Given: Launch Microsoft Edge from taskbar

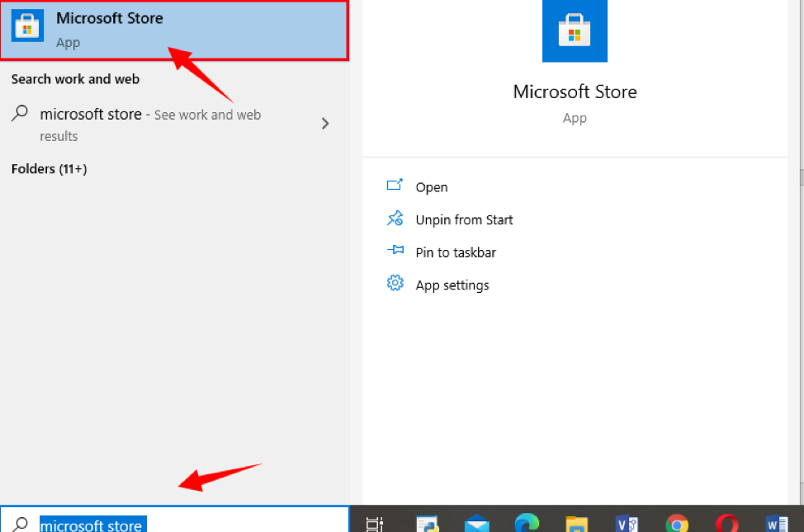Looking at the screenshot, I should [527, 523].
